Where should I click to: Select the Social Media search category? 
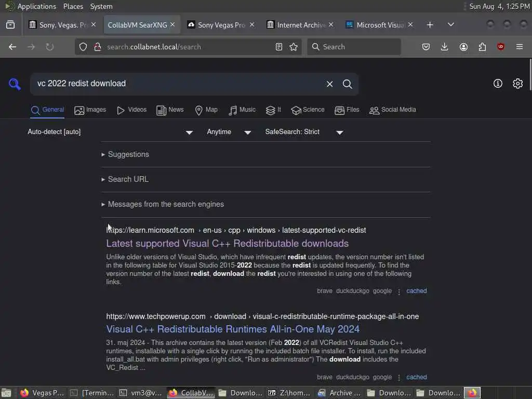click(393, 110)
